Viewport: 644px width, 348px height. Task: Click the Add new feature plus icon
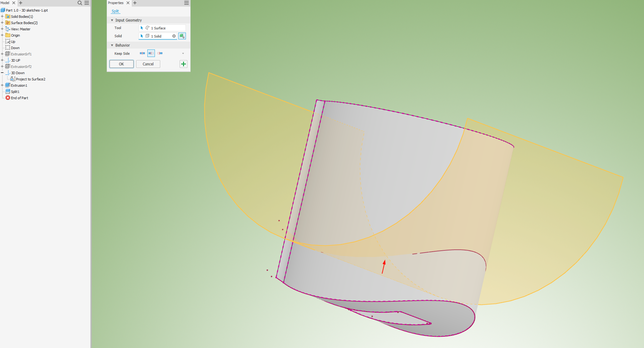pos(183,64)
